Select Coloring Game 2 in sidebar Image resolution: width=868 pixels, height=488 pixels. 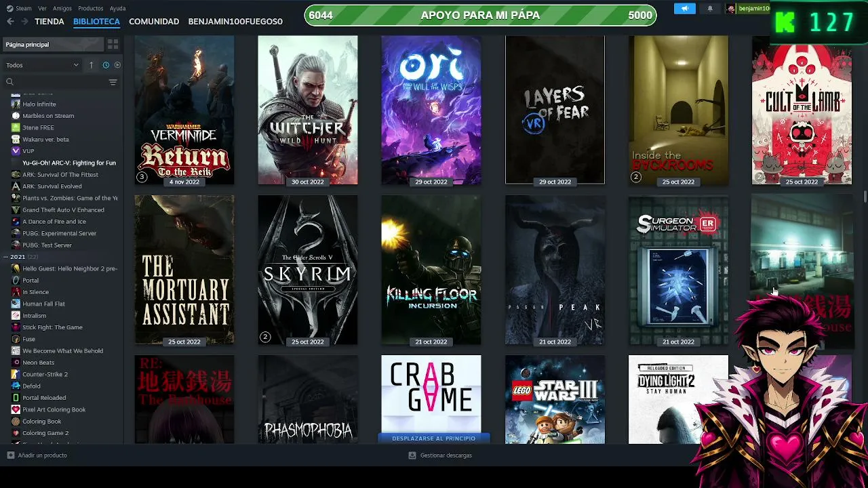45,433
